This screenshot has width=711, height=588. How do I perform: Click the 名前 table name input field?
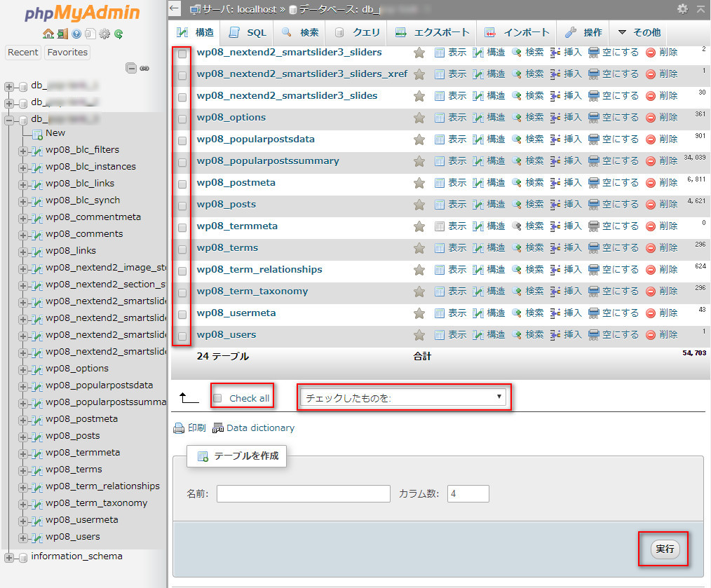(303, 494)
